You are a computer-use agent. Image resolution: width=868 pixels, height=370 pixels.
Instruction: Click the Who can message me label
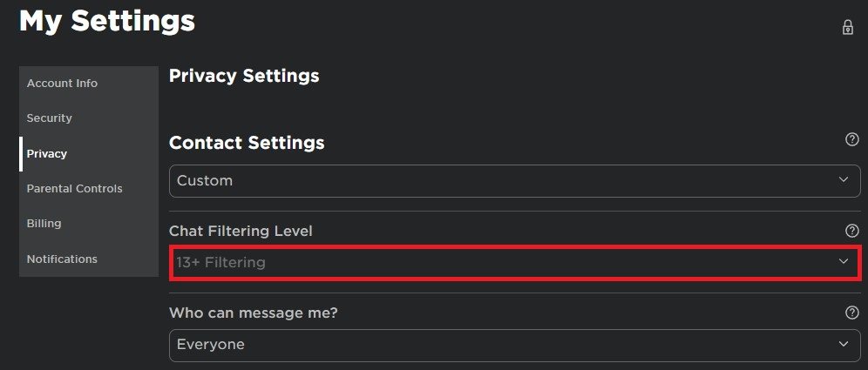(253, 313)
